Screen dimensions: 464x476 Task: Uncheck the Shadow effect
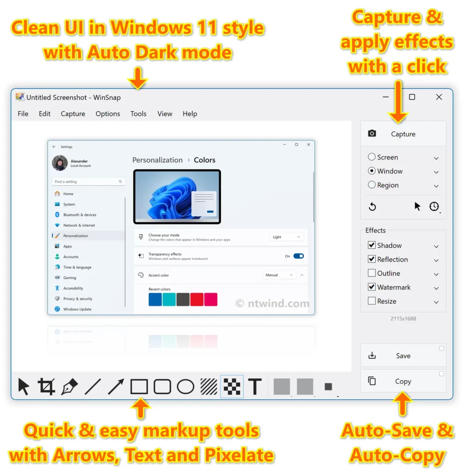coord(372,245)
